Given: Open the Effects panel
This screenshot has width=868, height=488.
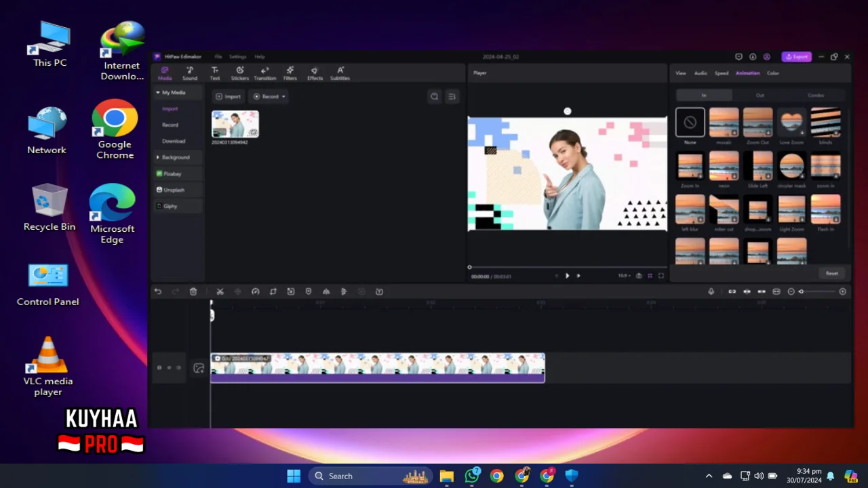Looking at the screenshot, I should [315, 73].
